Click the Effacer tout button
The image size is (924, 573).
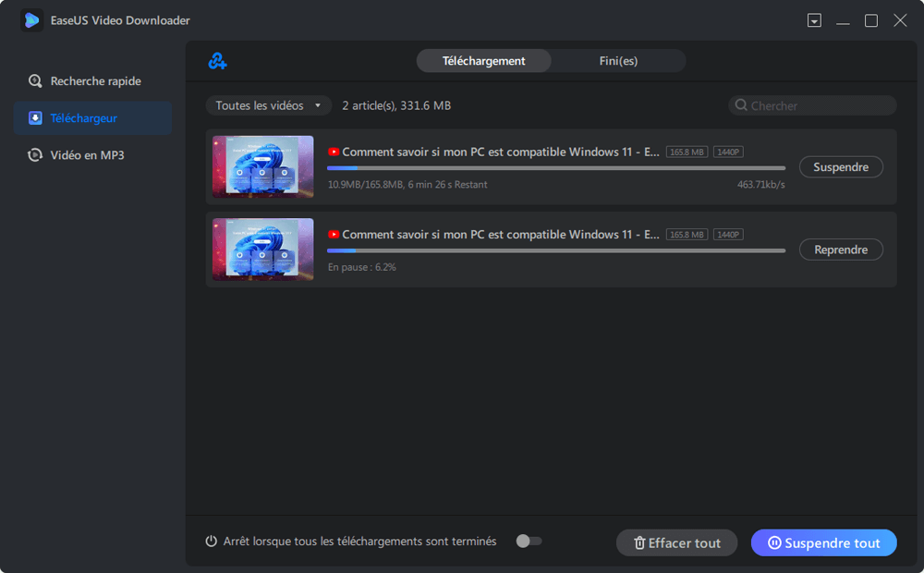coord(676,543)
